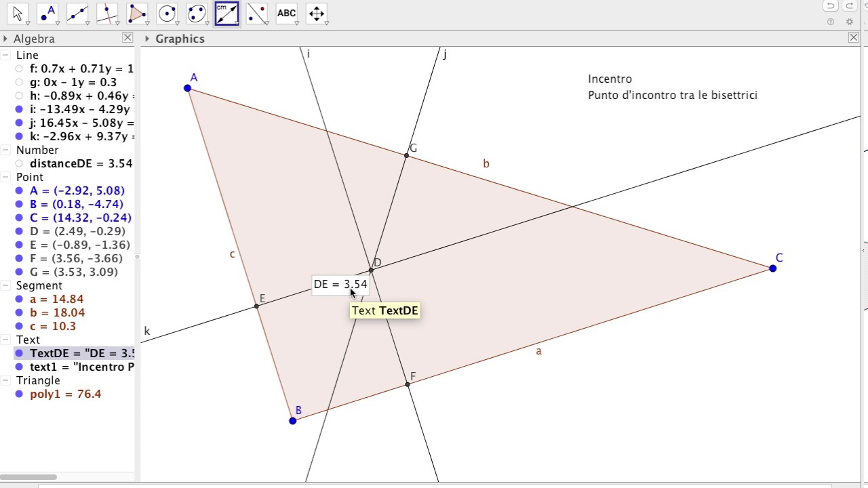Hide segment a using its marble

(x=19, y=299)
